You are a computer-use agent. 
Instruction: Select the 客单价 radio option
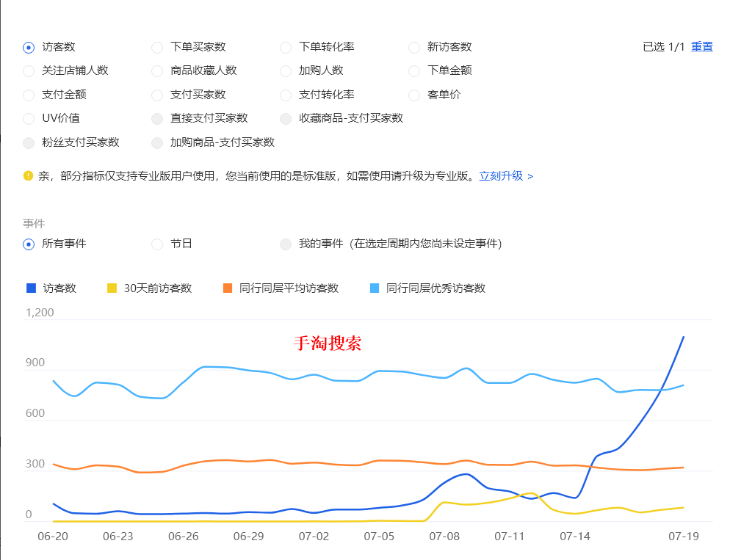click(414, 95)
